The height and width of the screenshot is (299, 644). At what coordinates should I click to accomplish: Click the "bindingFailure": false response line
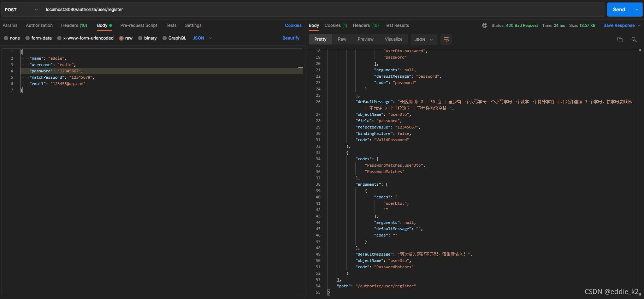[383, 133]
